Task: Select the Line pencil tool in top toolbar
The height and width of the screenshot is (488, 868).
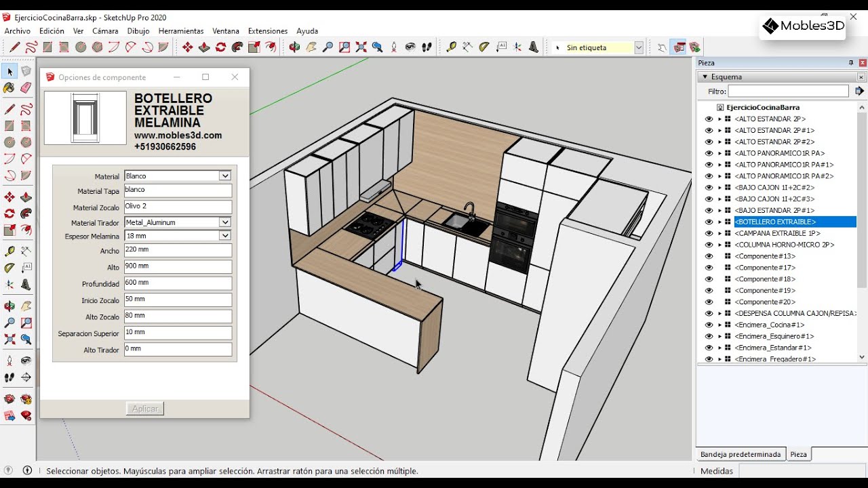Action: tap(14, 47)
